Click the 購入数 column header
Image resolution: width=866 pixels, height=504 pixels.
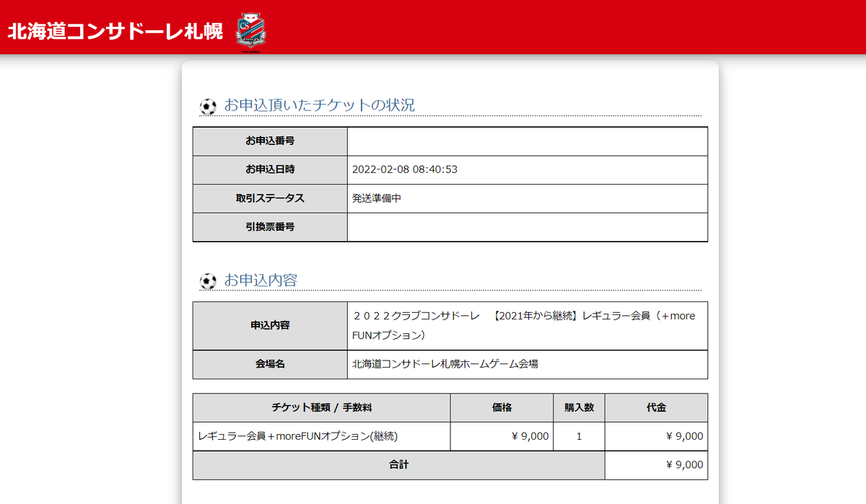pos(579,407)
